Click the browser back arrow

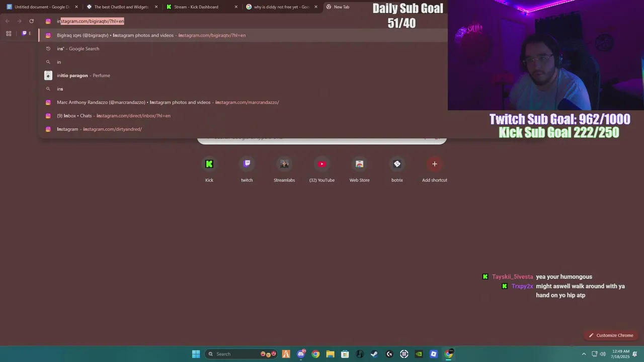[8, 21]
